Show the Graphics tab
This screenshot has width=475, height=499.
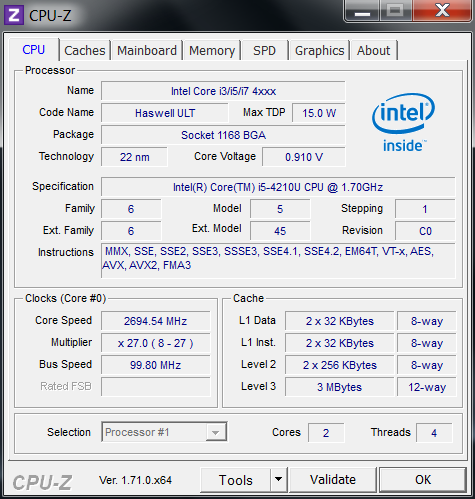click(319, 51)
